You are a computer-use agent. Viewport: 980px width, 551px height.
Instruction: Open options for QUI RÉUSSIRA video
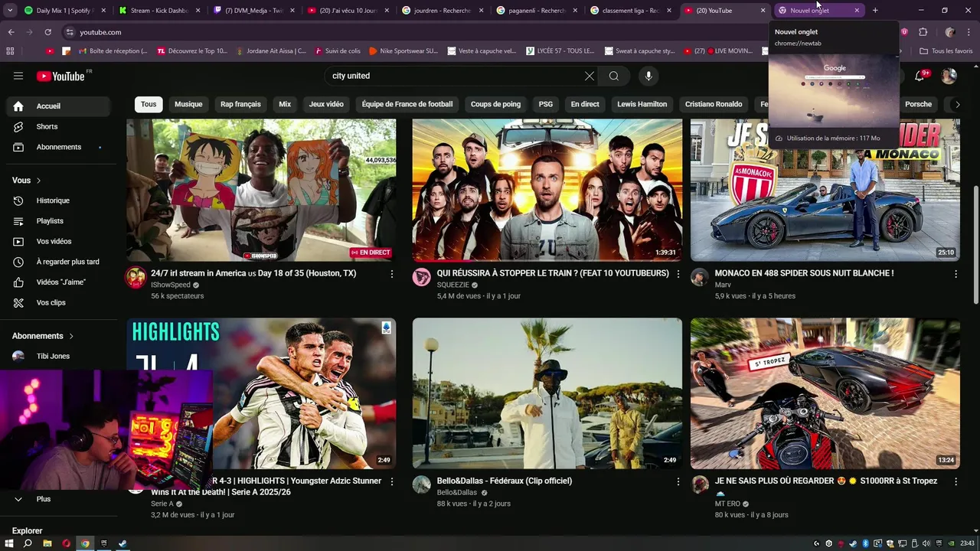[678, 274]
